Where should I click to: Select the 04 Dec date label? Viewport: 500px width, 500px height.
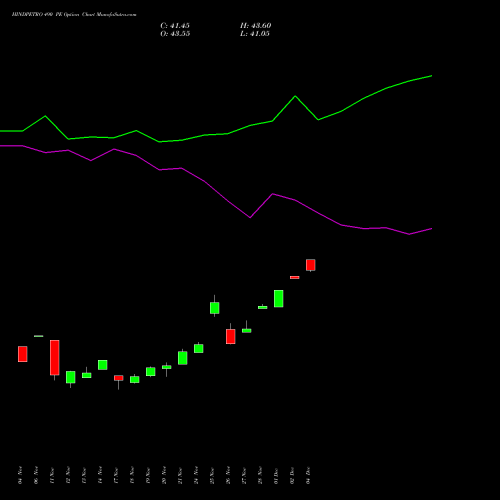[308, 475]
